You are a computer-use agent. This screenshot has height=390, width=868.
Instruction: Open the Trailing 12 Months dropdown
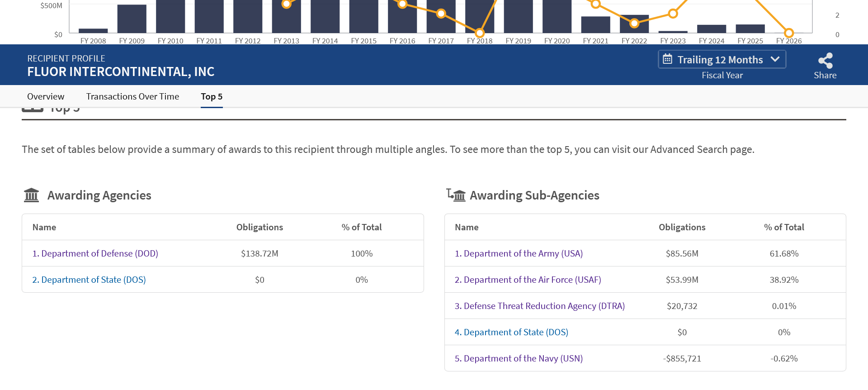click(x=722, y=59)
